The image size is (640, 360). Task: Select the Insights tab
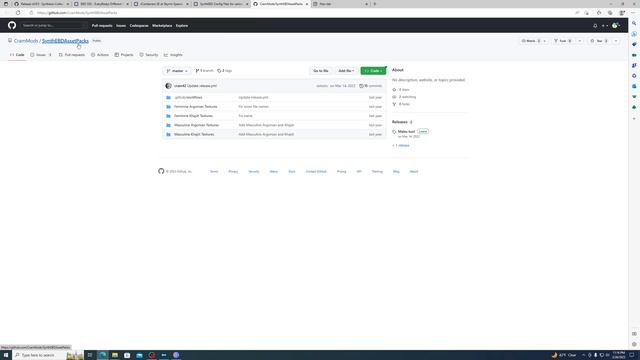click(173, 55)
